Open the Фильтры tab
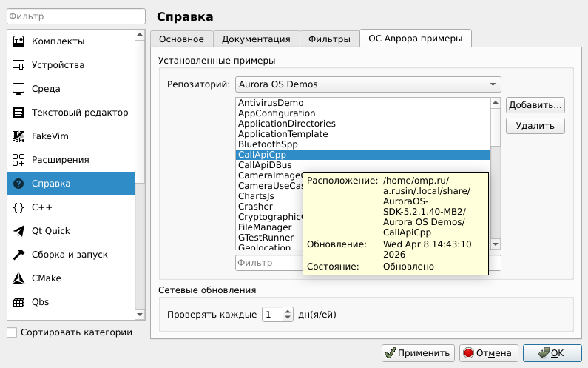The width and height of the screenshot is (588, 368). 329,39
